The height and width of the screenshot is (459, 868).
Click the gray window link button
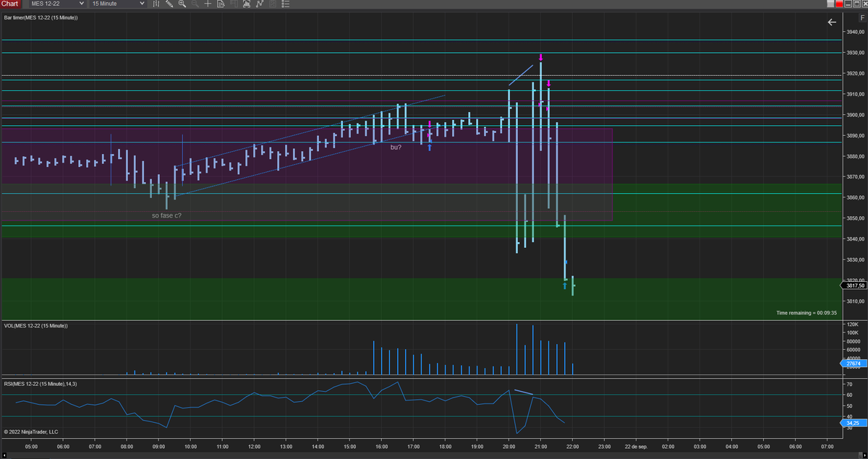coord(830,4)
